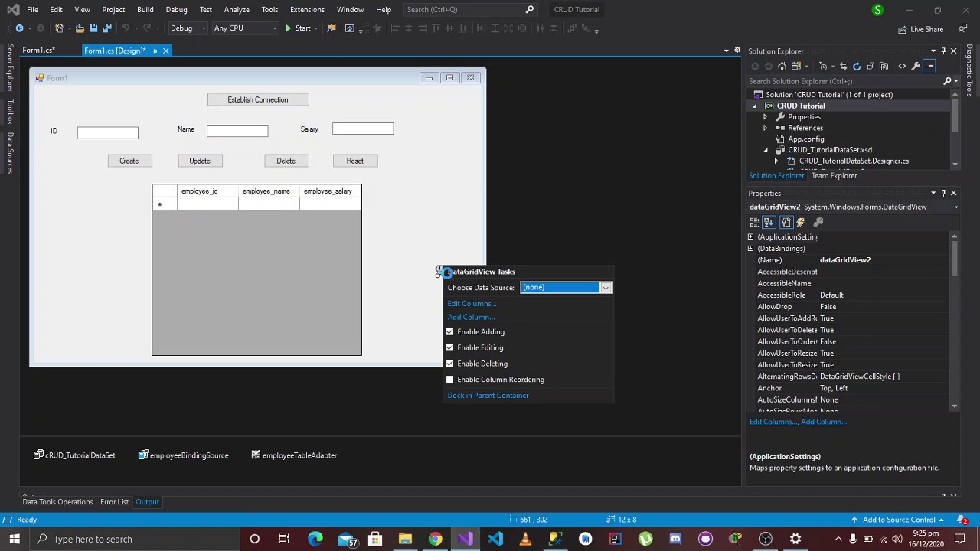Click Add to Source Control in status bar
This screenshot has height=551, width=980.
click(x=899, y=520)
